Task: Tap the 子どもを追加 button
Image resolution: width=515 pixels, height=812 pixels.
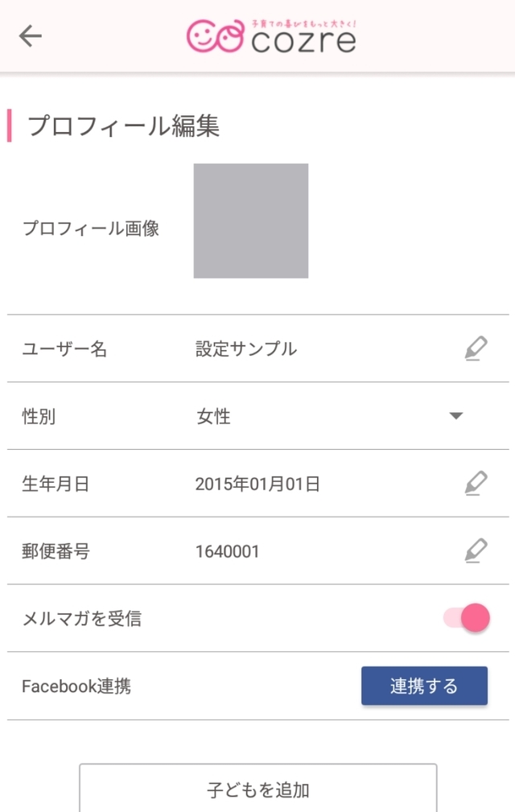Action: (x=257, y=789)
